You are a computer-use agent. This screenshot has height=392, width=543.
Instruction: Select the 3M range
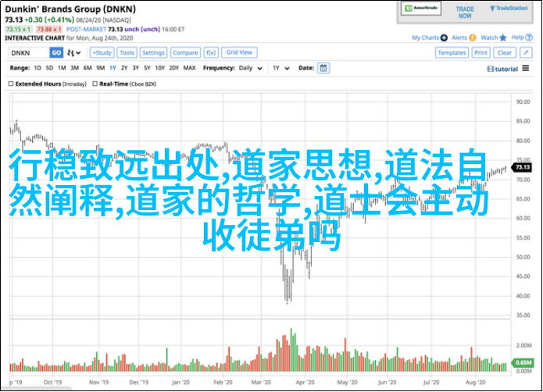75,68
